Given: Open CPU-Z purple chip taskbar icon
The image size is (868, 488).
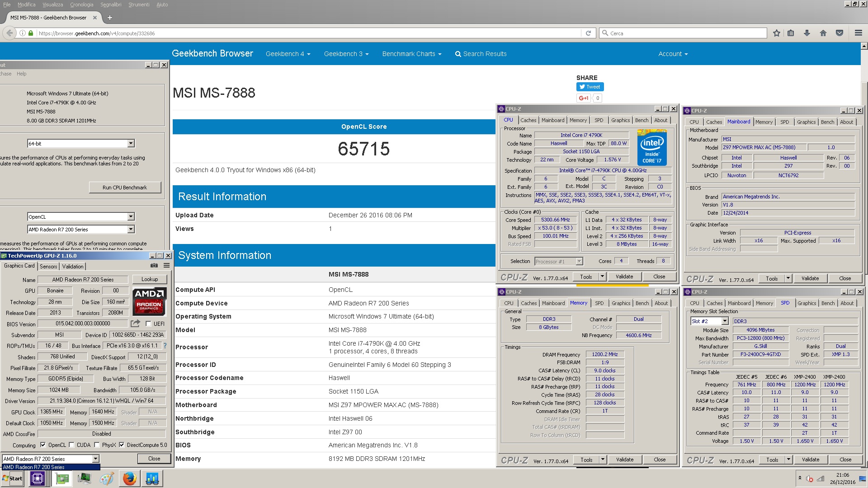Looking at the screenshot, I should click(37, 479).
